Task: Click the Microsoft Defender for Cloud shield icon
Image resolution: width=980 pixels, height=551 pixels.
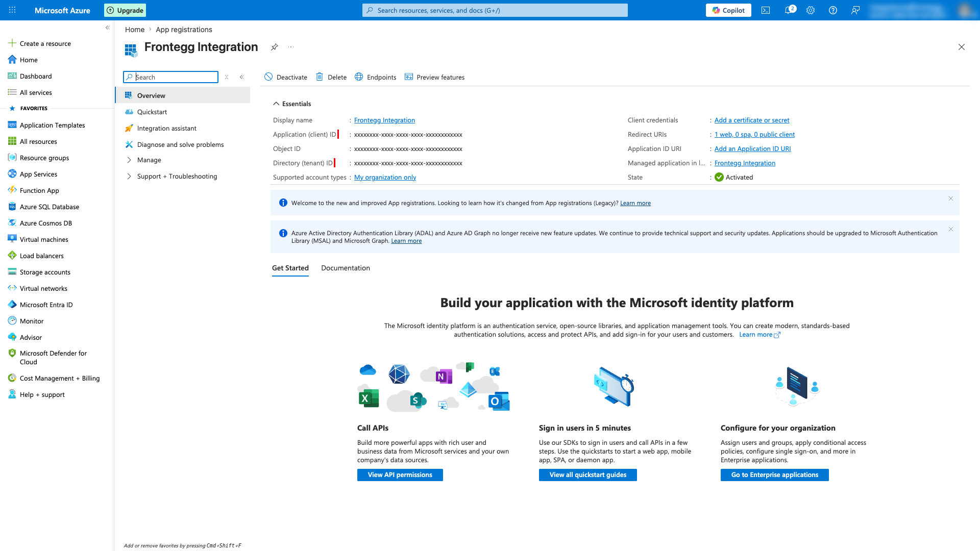Action: (x=12, y=353)
